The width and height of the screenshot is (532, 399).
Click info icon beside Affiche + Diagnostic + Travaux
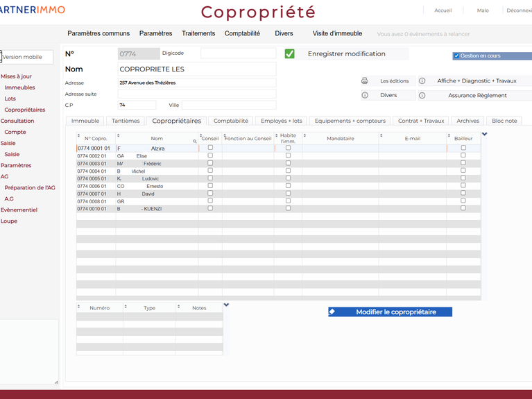pyautogui.click(x=422, y=81)
